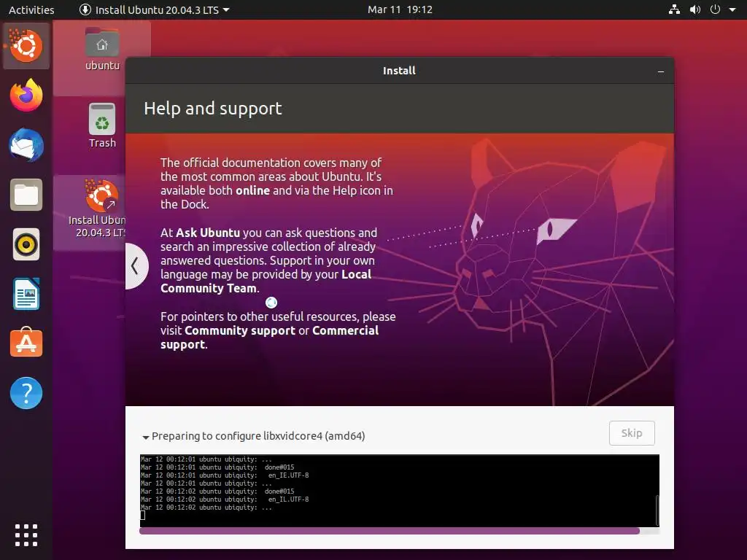Click the Help and support heading
This screenshot has height=560, width=747.
213,109
